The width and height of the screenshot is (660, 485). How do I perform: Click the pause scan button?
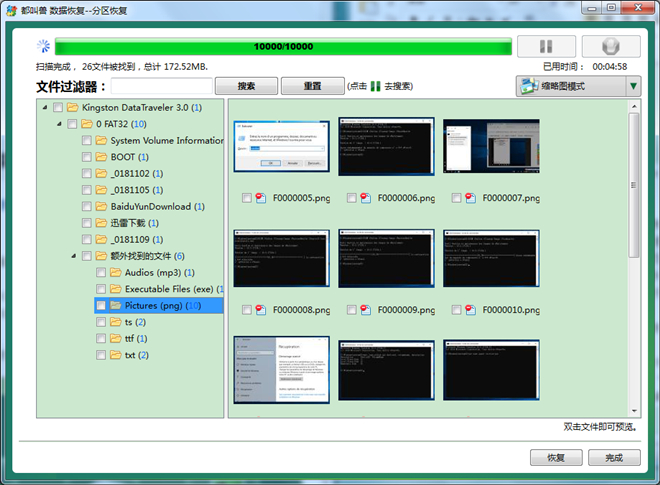[546, 46]
